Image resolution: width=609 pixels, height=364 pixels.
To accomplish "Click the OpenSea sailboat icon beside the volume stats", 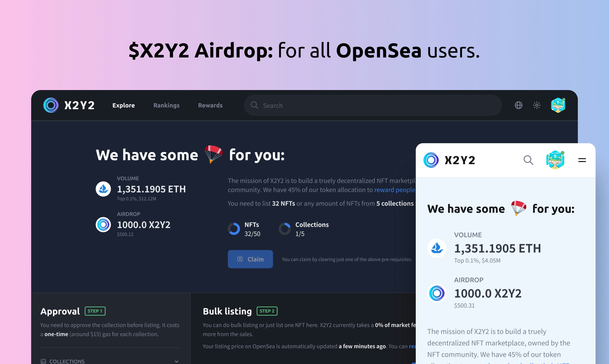I will 103,189.
